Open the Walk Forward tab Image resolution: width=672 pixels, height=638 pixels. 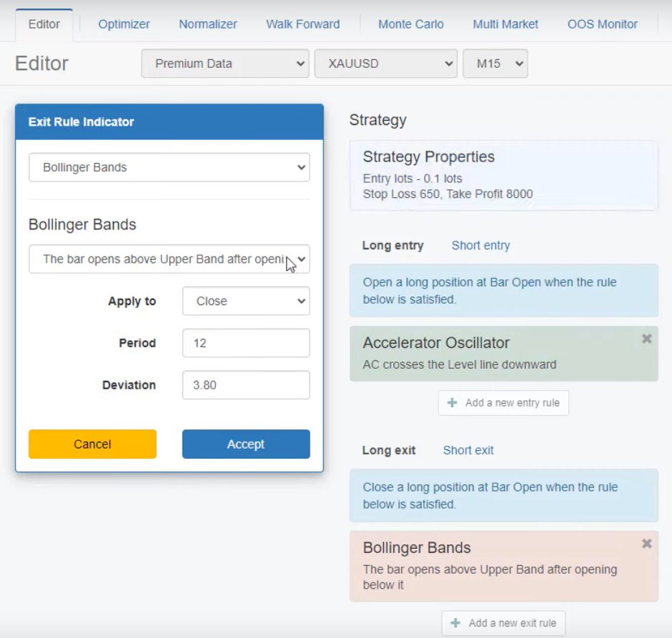coord(302,24)
